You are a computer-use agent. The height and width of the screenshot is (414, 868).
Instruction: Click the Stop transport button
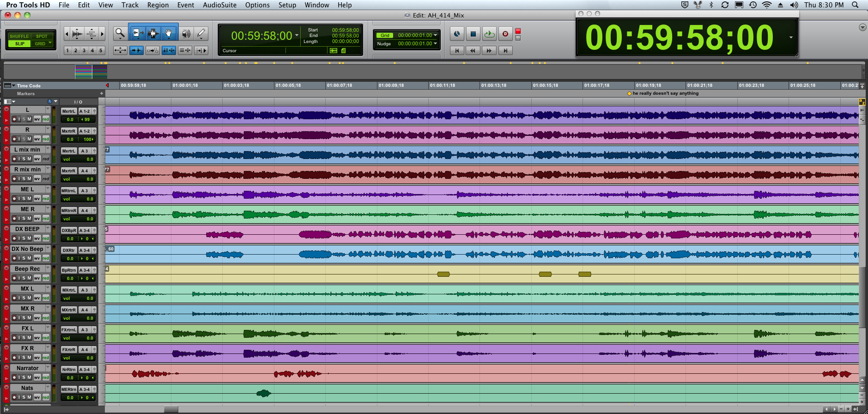473,34
